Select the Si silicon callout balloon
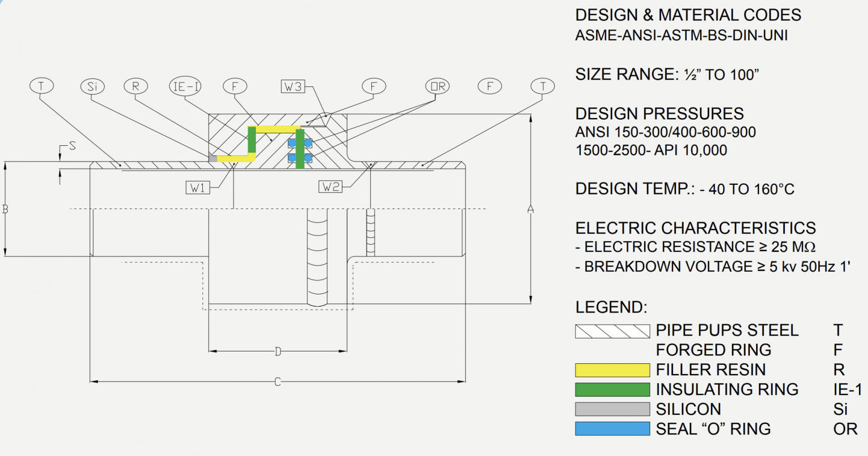Viewport: 868px width, 456px height. click(92, 86)
